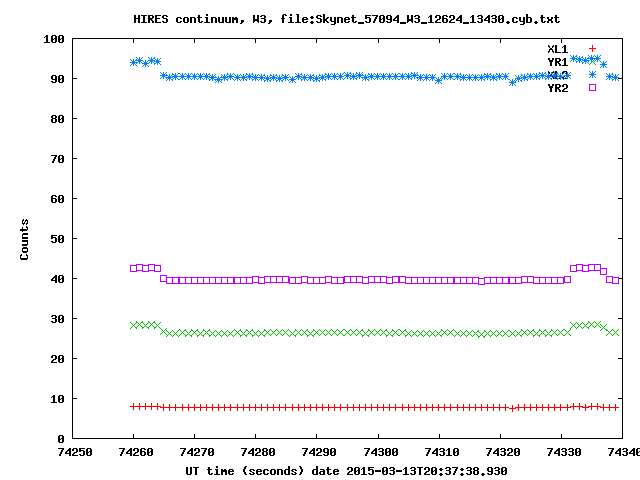
Task: Click x-axis tick label 74270
Action: click(197, 452)
